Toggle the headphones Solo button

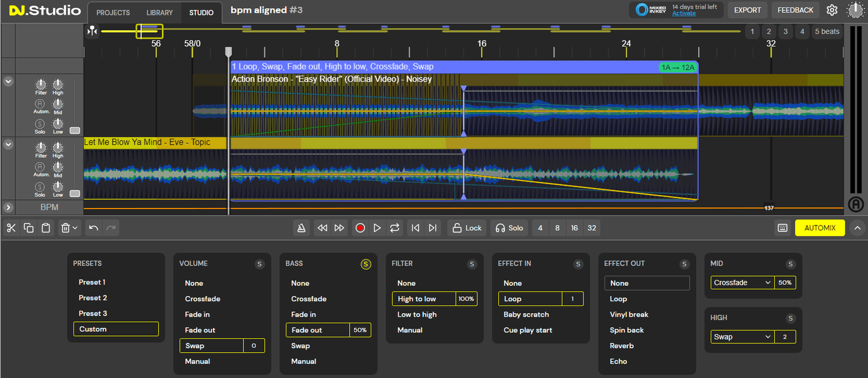[x=509, y=228]
